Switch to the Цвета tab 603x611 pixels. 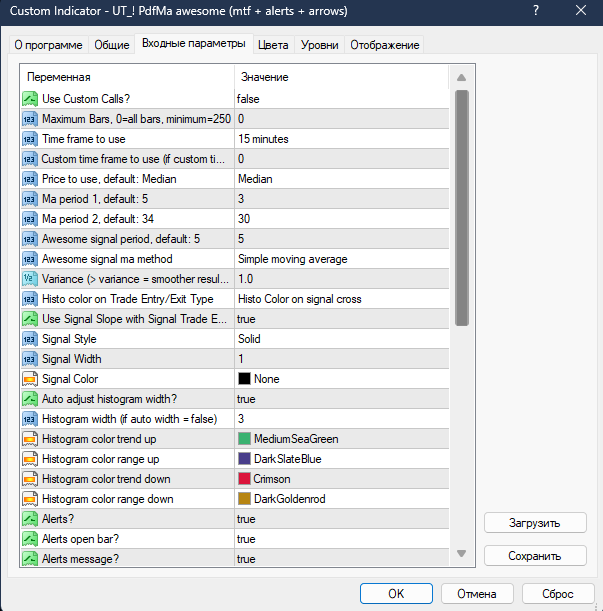(x=273, y=45)
